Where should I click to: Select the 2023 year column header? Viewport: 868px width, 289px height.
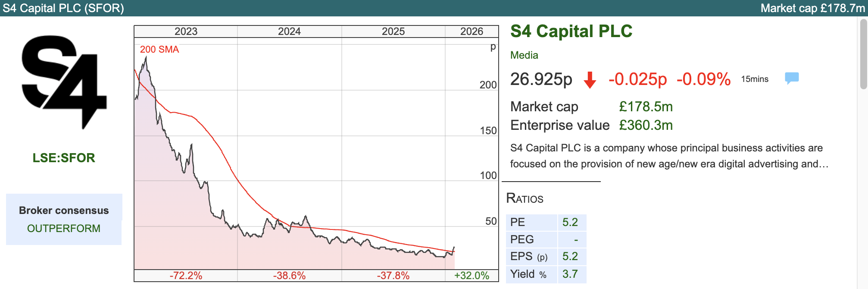click(x=186, y=31)
